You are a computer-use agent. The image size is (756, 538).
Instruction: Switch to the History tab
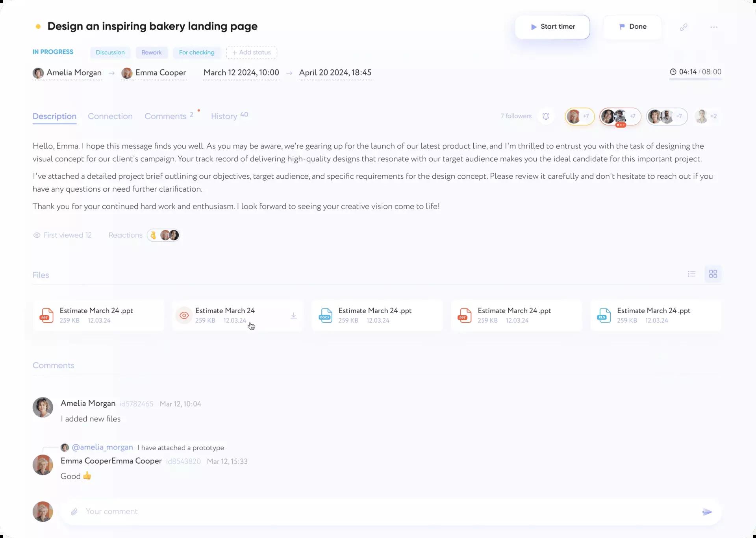click(x=224, y=116)
